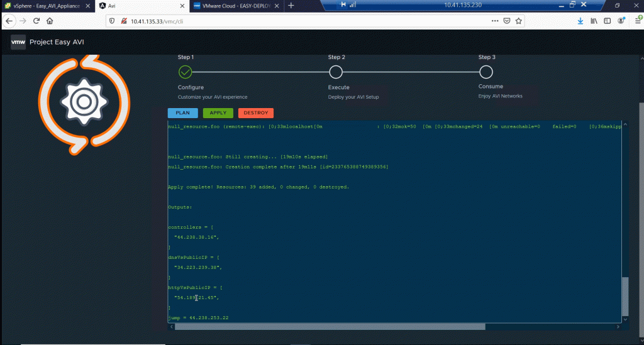Open the page actions three-dot menu
The image size is (644, 345).
tap(494, 21)
